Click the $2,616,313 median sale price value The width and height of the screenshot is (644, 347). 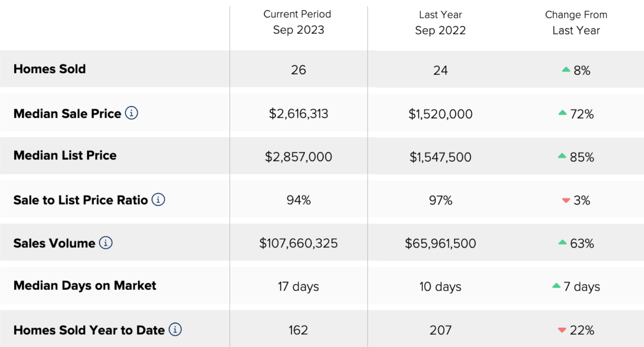click(x=298, y=113)
